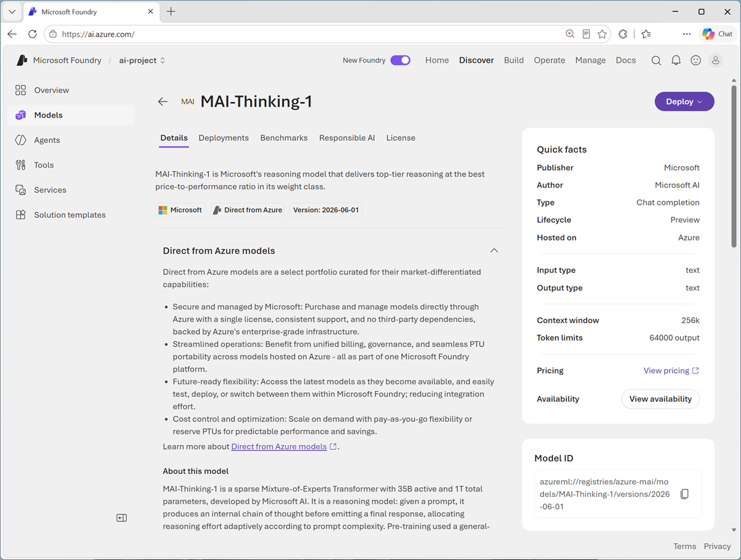Click the About this model heading
Screen dimensions: 741x560
click(196, 471)
